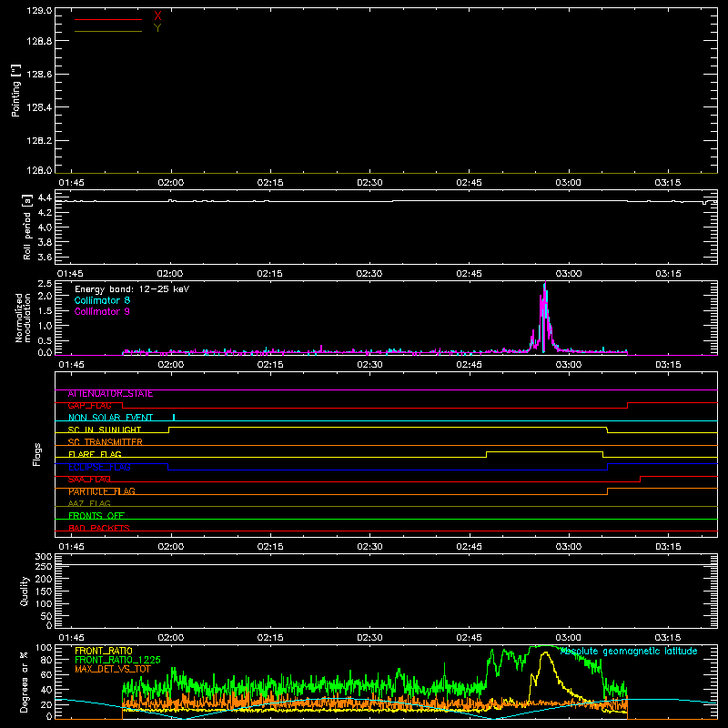This screenshot has width=728, height=728.
Task: Click the olive Y legend line
Action: (x=108, y=31)
